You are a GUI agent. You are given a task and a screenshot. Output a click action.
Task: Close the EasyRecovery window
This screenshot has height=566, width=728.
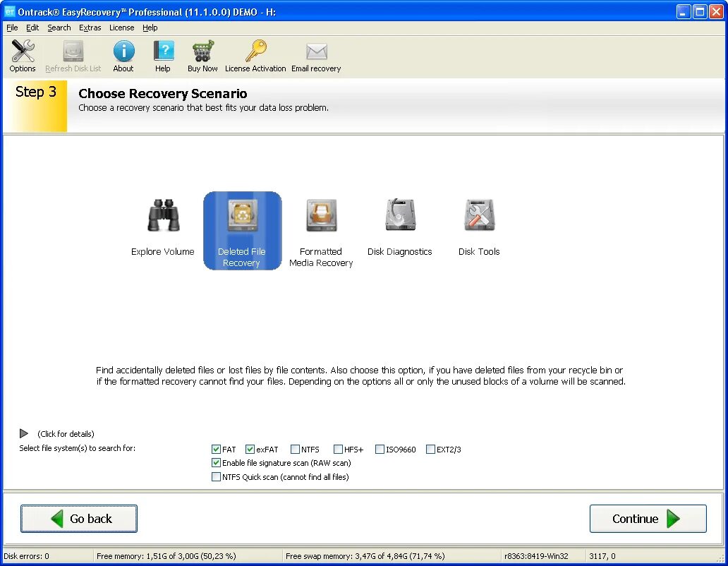coord(717,11)
